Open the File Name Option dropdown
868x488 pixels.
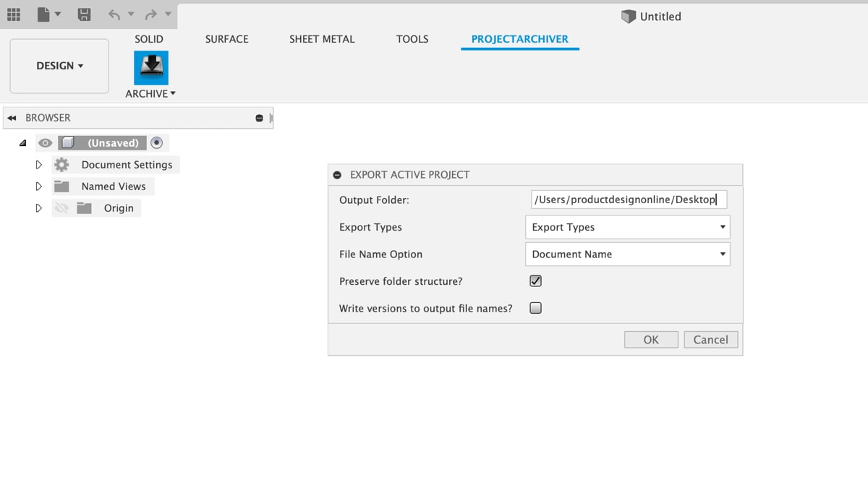[627, 254]
